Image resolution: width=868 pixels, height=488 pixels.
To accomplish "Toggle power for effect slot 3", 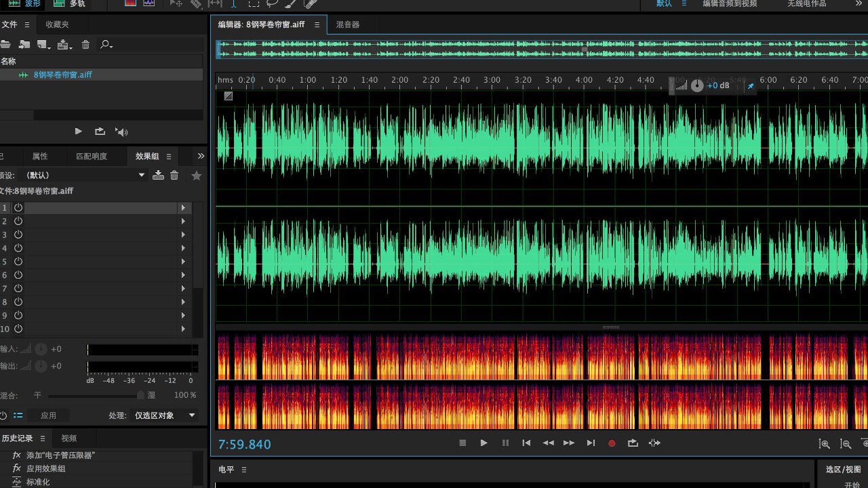I will (x=18, y=235).
